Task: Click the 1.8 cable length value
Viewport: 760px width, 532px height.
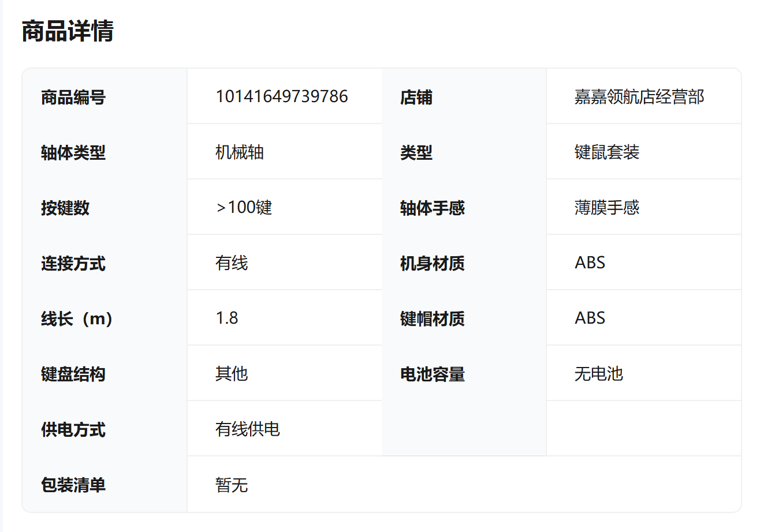Action: [x=227, y=319]
